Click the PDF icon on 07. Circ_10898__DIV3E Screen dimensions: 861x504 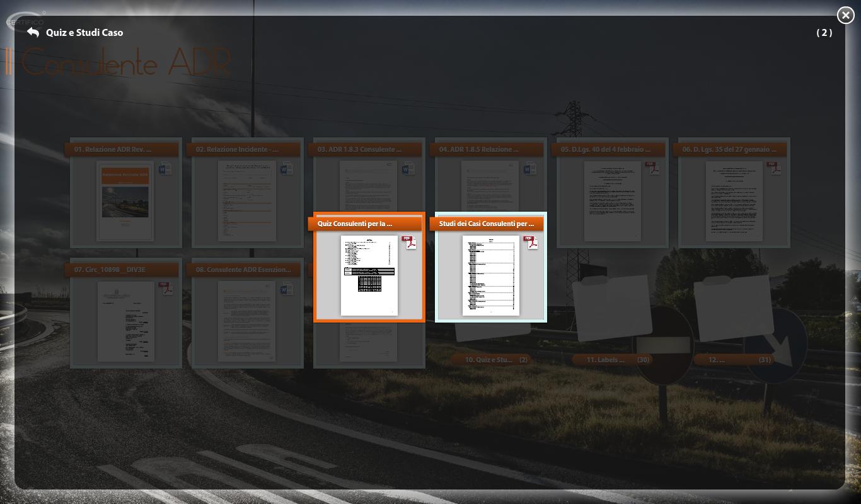[x=165, y=289]
